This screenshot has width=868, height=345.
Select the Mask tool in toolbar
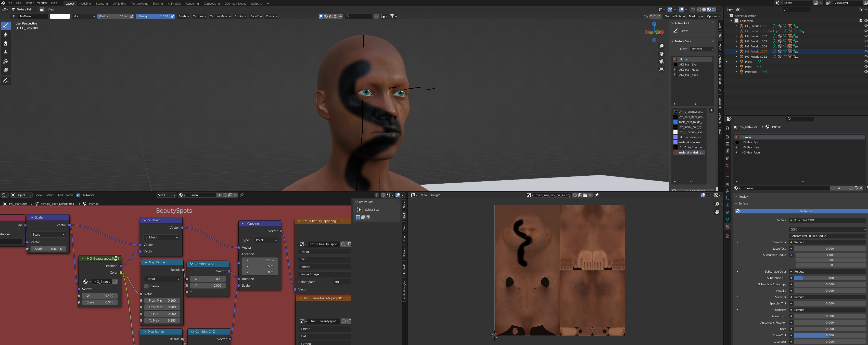[6, 70]
